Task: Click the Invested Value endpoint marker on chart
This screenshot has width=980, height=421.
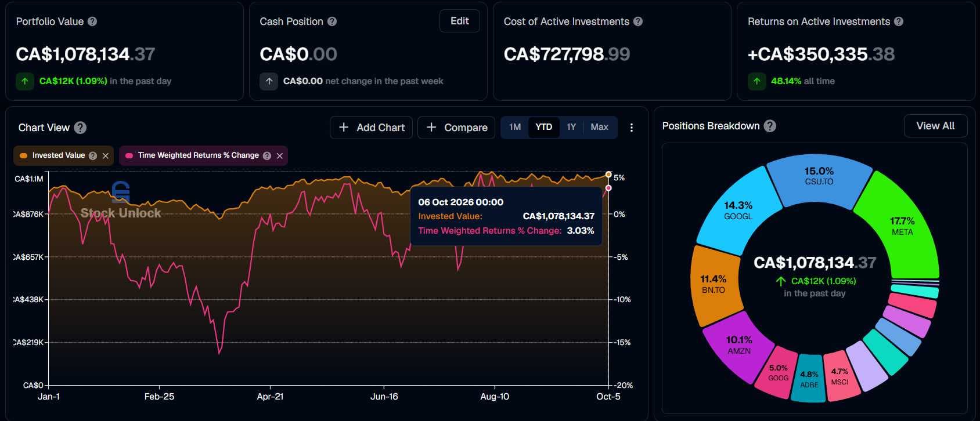Action: click(x=608, y=175)
